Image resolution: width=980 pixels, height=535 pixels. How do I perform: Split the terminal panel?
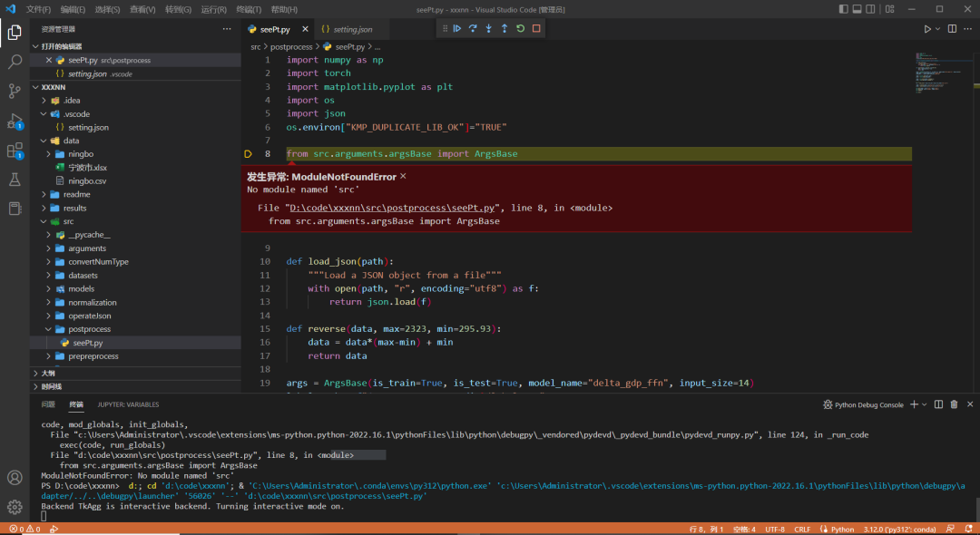939,404
